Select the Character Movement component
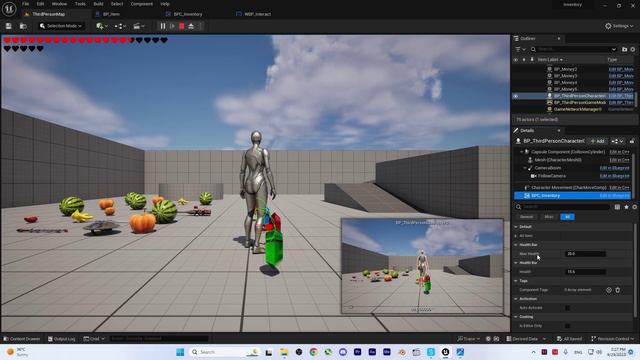This screenshot has height=360, width=640. click(x=569, y=188)
